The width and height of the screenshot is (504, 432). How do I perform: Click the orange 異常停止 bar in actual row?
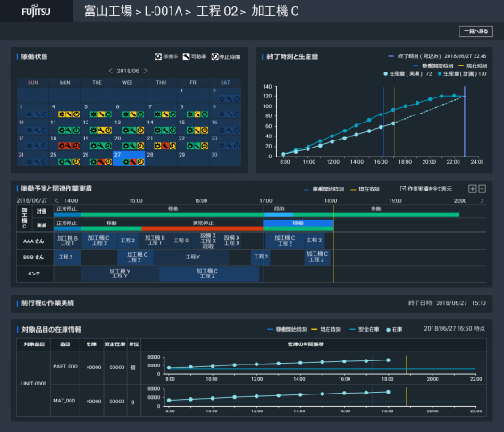[202, 229]
